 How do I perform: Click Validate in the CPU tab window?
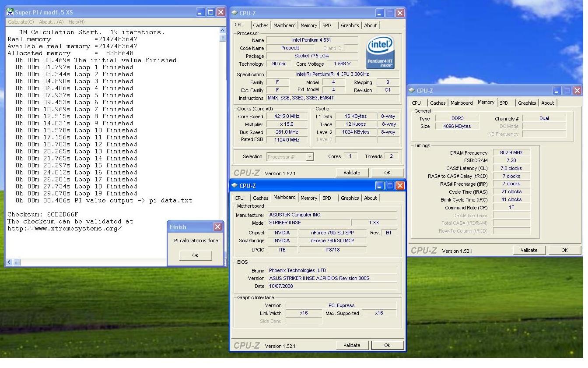352,173
